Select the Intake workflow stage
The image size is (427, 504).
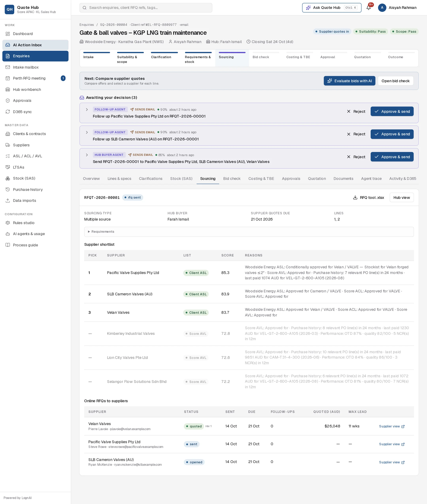coord(96,58)
